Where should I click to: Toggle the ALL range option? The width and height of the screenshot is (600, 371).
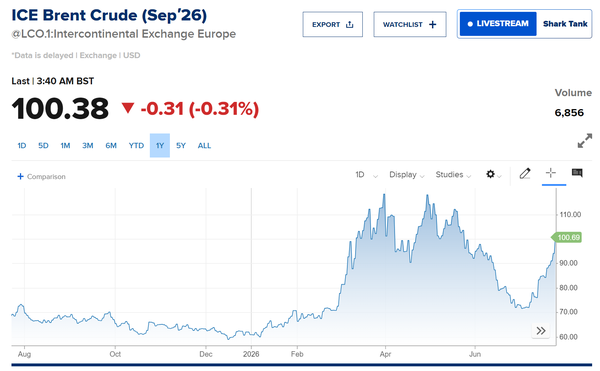click(x=204, y=146)
